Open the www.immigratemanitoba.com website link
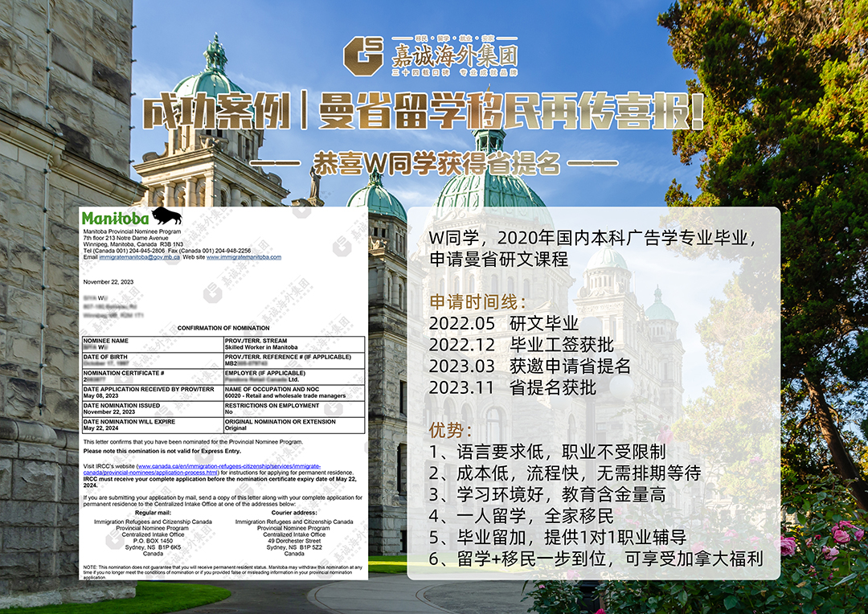 click(x=244, y=257)
